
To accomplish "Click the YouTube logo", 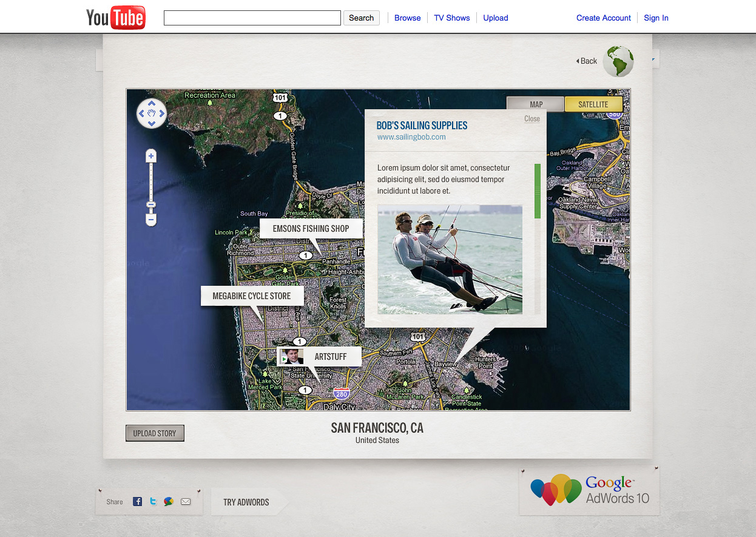I will (116, 18).
